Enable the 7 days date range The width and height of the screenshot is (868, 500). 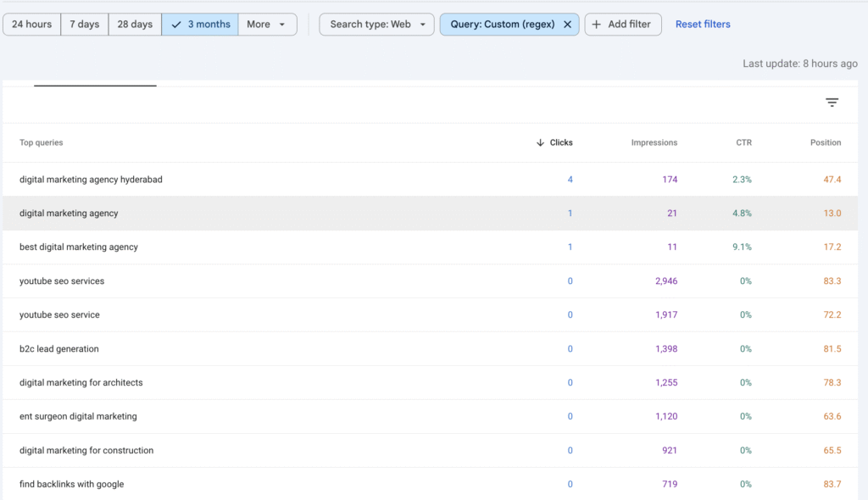coord(84,24)
